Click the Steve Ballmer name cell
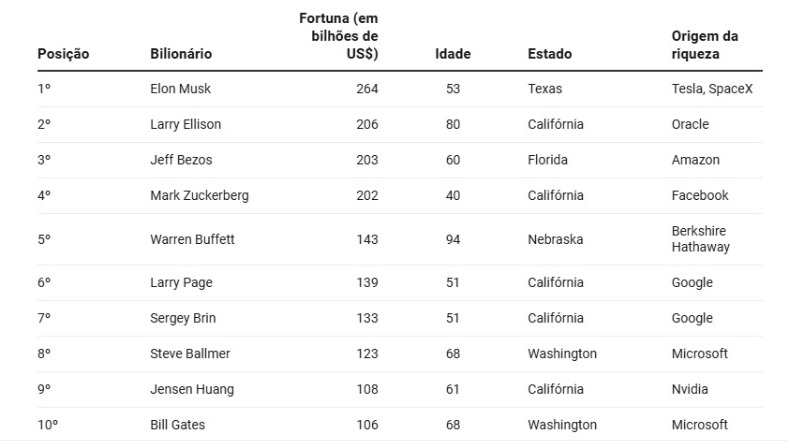 188,354
